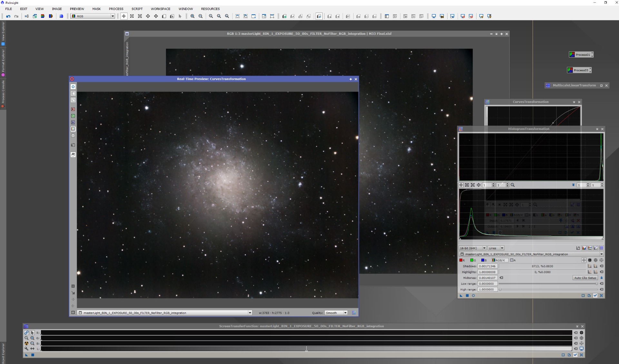The height and width of the screenshot is (364, 619).
Task: Reset the Midtones value arrow icon
Action: [501, 278]
